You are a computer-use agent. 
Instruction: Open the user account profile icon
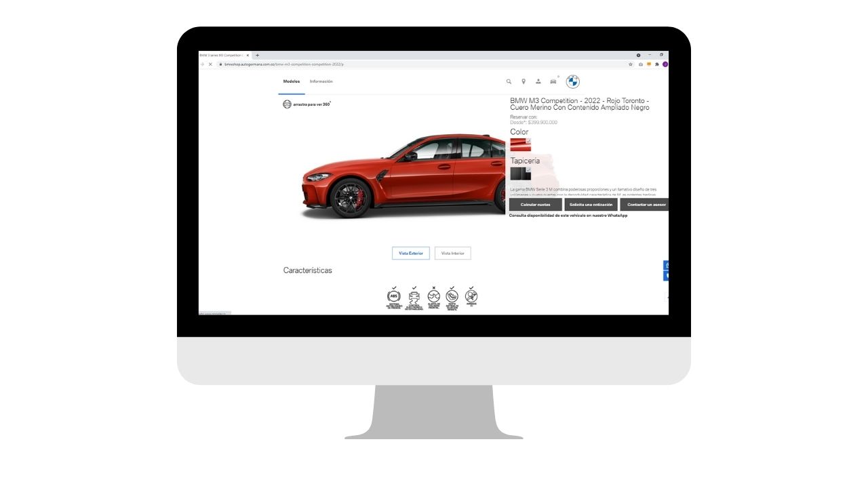[538, 81]
